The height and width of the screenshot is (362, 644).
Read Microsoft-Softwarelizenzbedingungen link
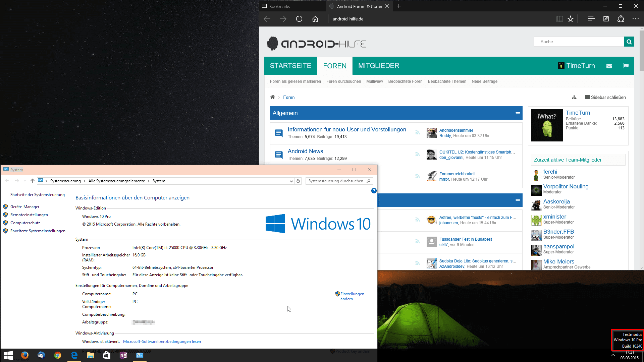click(x=162, y=342)
